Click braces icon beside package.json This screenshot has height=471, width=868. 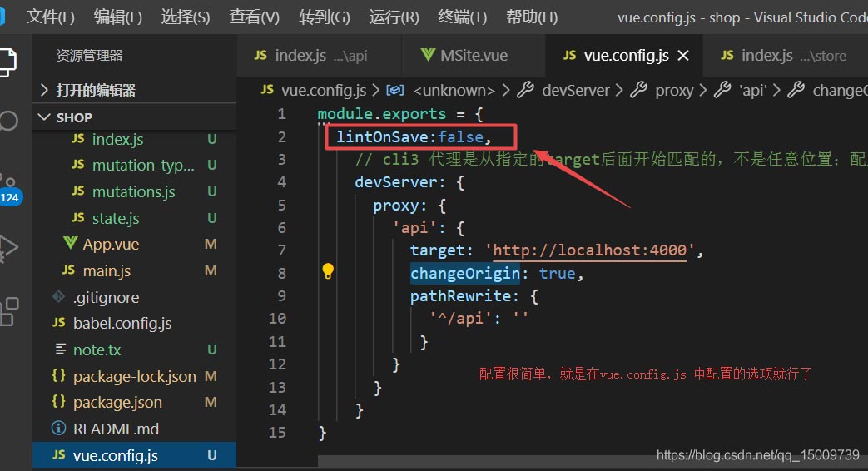click(x=58, y=401)
